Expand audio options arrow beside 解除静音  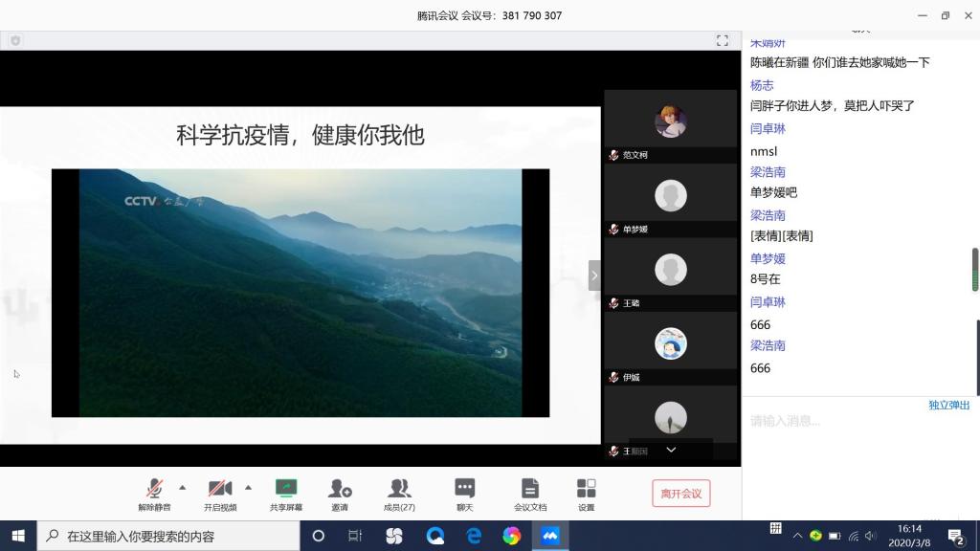[183, 487]
